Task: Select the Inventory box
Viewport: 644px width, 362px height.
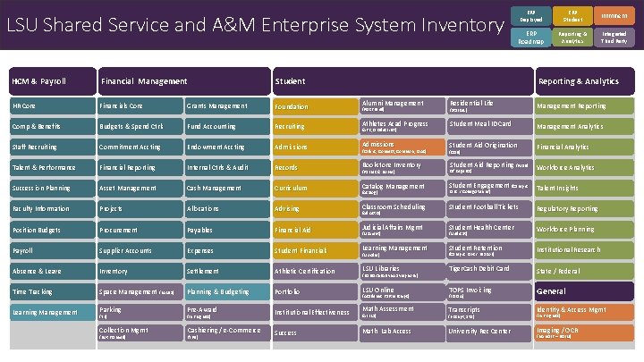Action: [140, 272]
